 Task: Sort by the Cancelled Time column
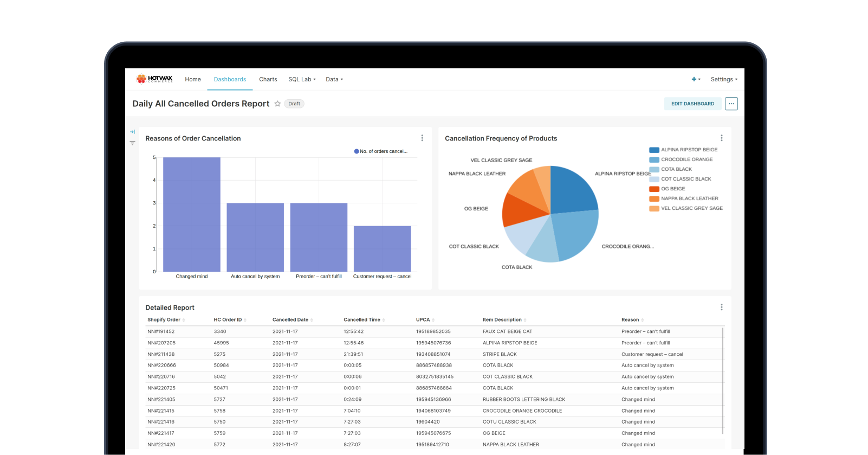click(364, 320)
